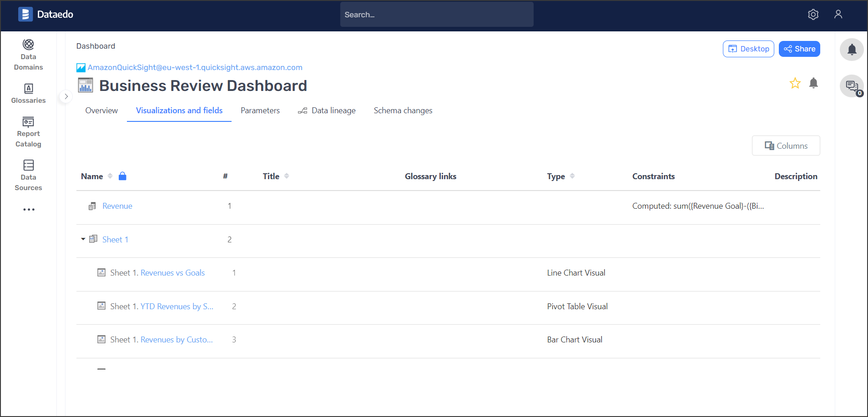868x417 pixels.
Task: Open YTD Revenues by S... link
Action: coord(177,306)
